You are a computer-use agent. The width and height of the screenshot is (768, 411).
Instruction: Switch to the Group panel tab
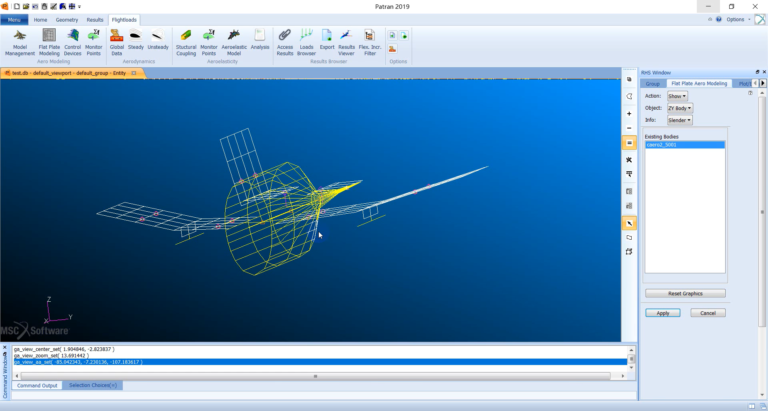pyautogui.click(x=652, y=84)
